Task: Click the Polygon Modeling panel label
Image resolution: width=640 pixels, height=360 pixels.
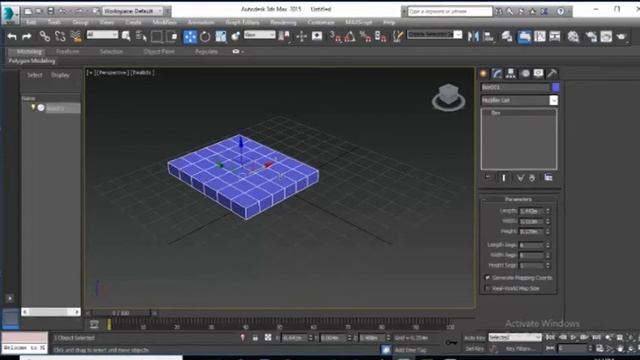Action: click(x=32, y=60)
